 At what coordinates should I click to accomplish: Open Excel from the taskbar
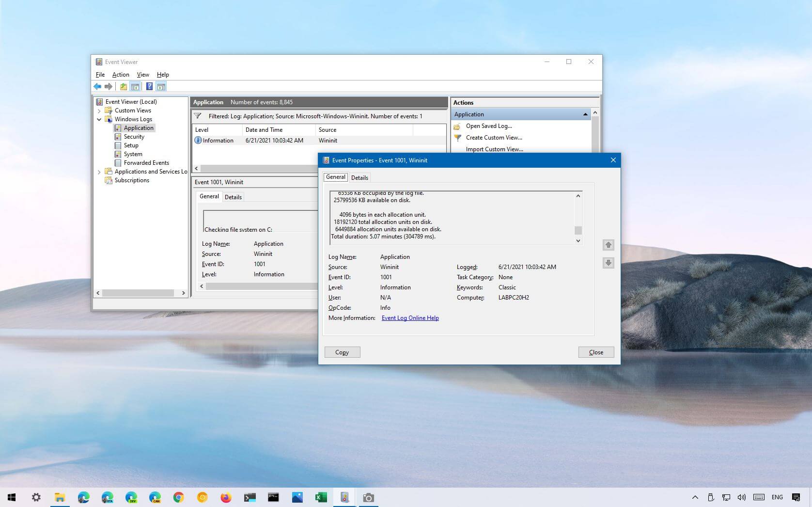tap(321, 497)
